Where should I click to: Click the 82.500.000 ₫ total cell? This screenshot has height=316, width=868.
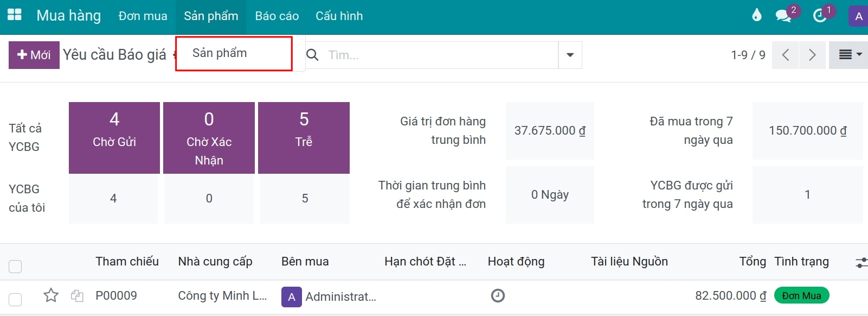tap(731, 296)
